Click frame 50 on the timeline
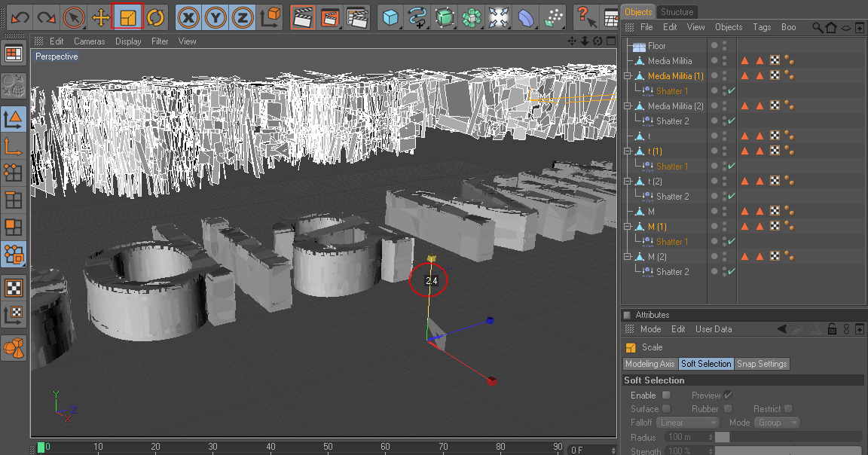The image size is (868, 455). click(x=329, y=446)
